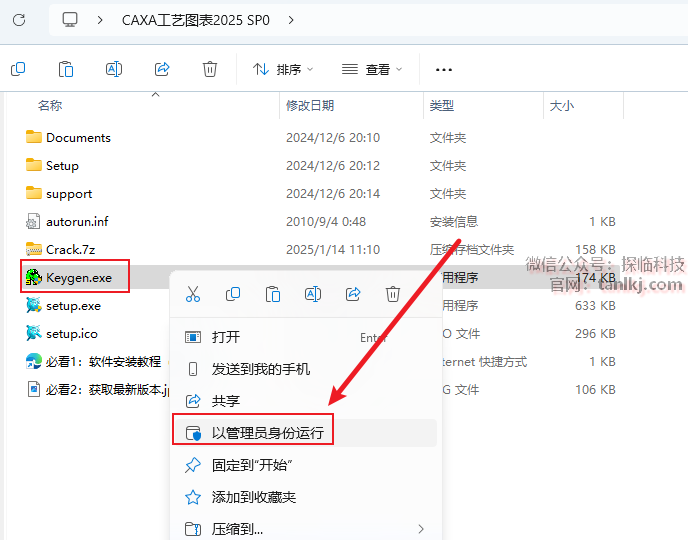This screenshot has width=688, height=540.
Task: Open the three-dot more options menu
Action: 444,70
